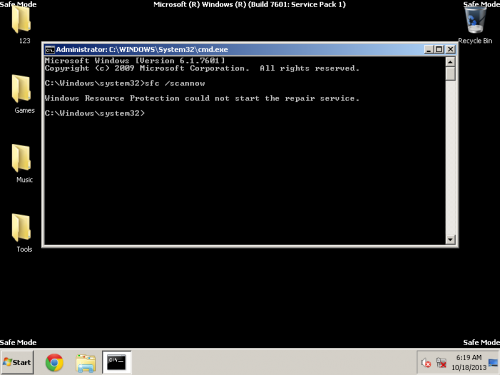Click the Show desktop tray button
The width and height of the screenshot is (500, 375).
[493, 362]
